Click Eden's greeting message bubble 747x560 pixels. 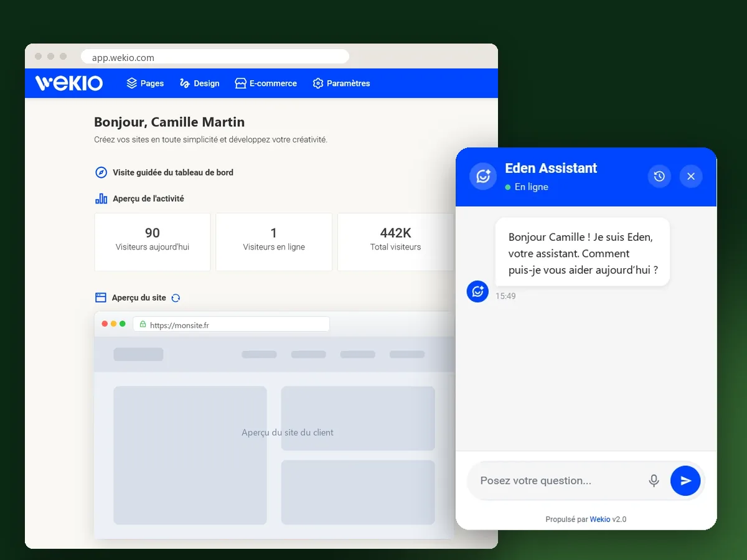(583, 253)
